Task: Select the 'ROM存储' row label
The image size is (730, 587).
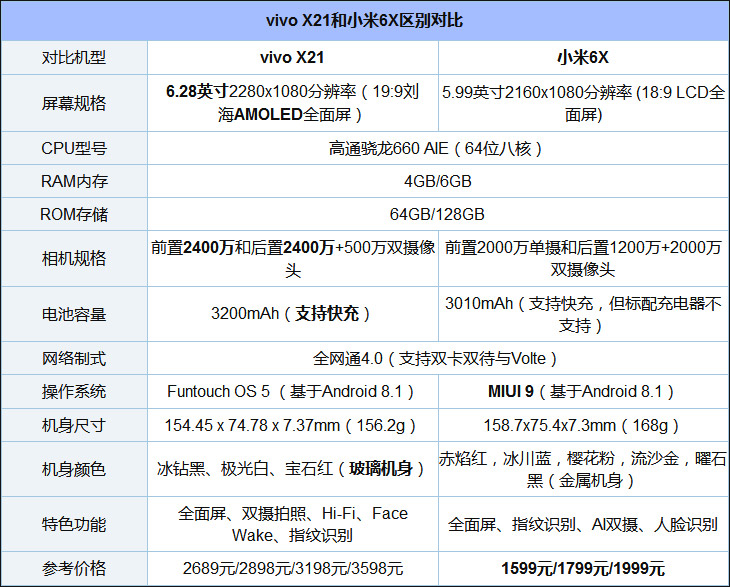Action: [x=74, y=214]
